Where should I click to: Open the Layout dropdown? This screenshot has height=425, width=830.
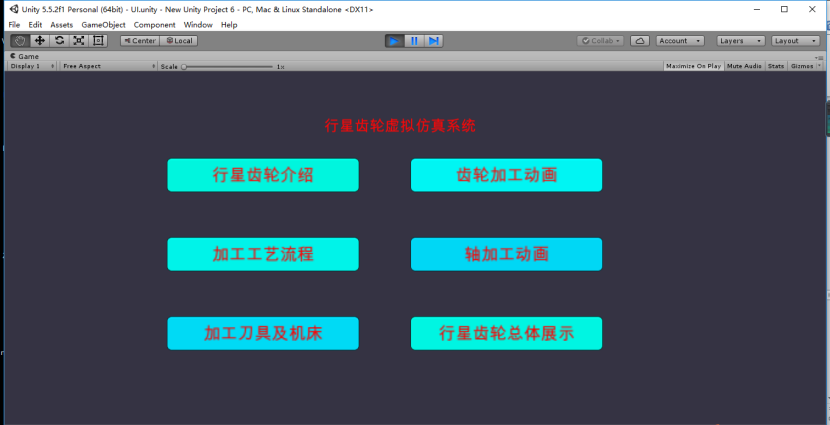point(796,41)
